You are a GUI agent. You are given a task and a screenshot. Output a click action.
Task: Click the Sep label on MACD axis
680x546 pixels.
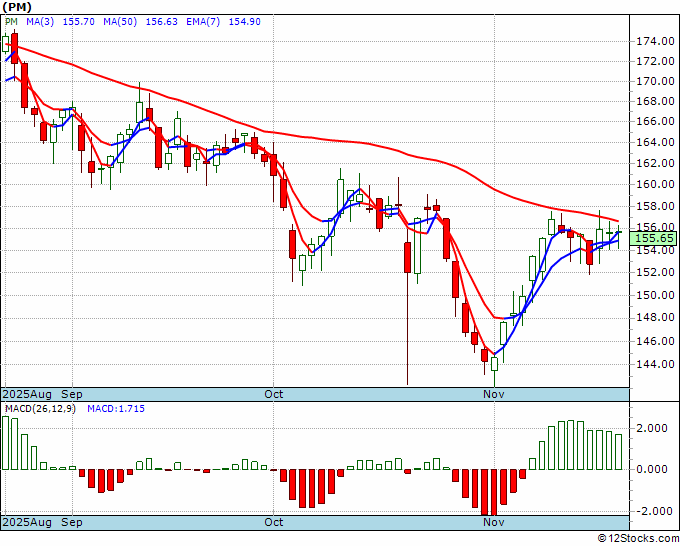[72, 522]
